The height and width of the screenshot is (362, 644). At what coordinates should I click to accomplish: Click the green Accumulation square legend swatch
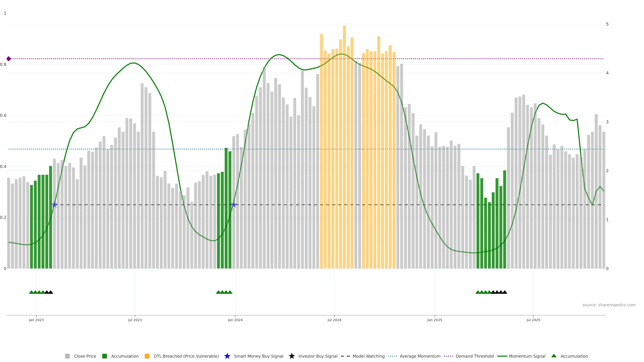point(104,356)
